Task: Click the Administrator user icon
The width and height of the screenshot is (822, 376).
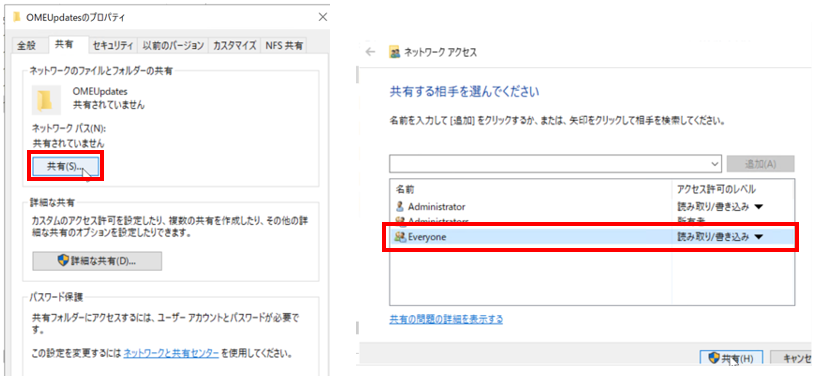Action: (x=401, y=207)
